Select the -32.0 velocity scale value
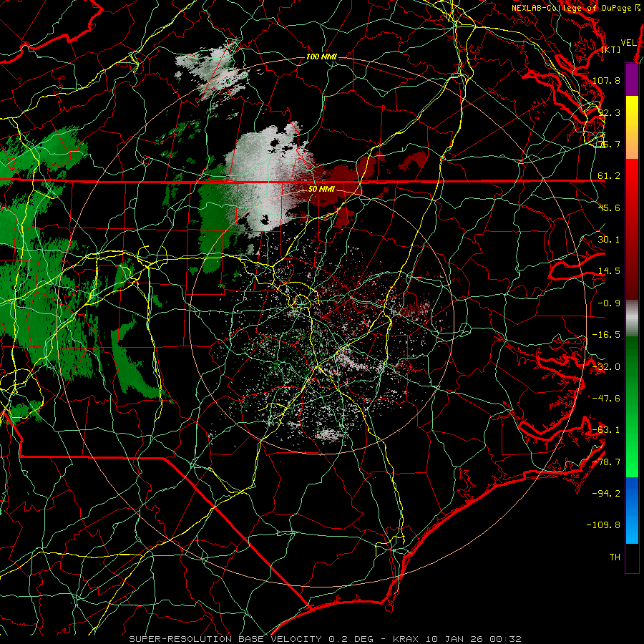The width and height of the screenshot is (644, 644). [x=606, y=367]
